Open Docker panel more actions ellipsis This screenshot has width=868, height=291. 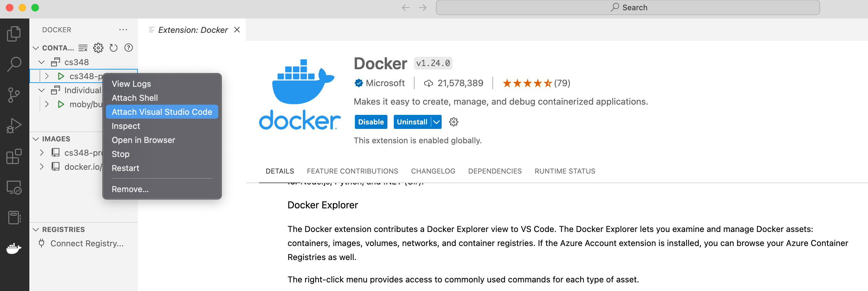[x=123, y=30]
